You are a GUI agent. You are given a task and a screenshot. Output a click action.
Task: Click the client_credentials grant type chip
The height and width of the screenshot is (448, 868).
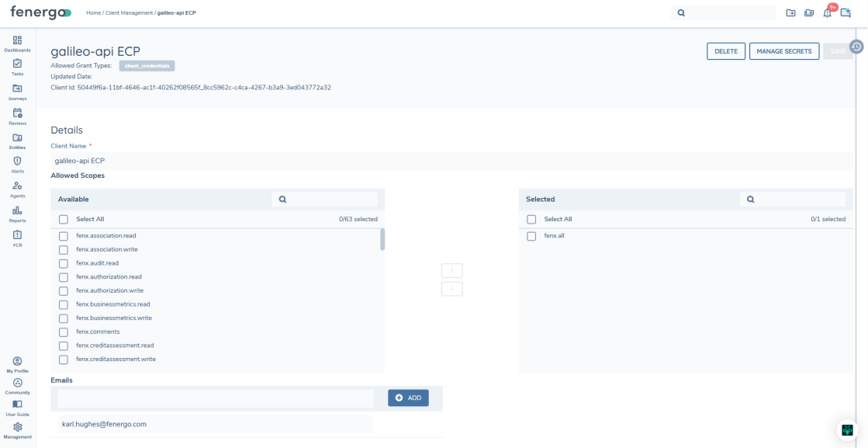pos(147,66)
